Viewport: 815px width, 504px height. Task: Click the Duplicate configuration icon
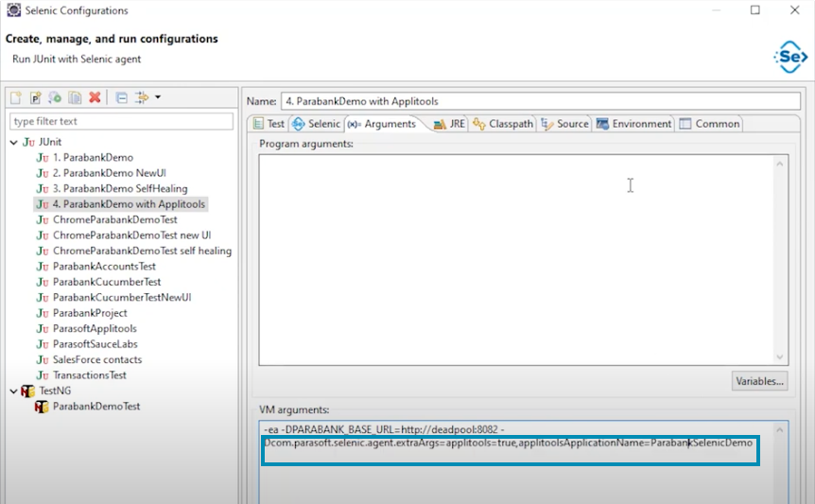(75, 97)
